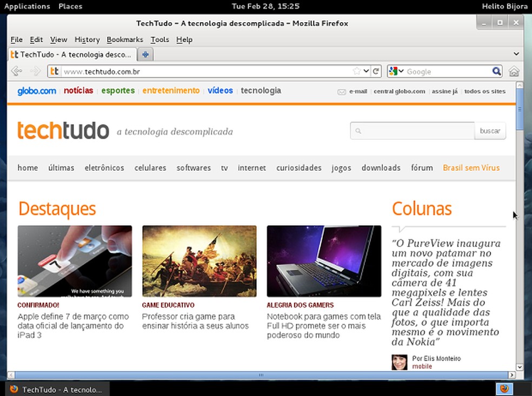Click the e-mail envelope icon on globo bar
The image size is (532, 396).
[341, 91]
